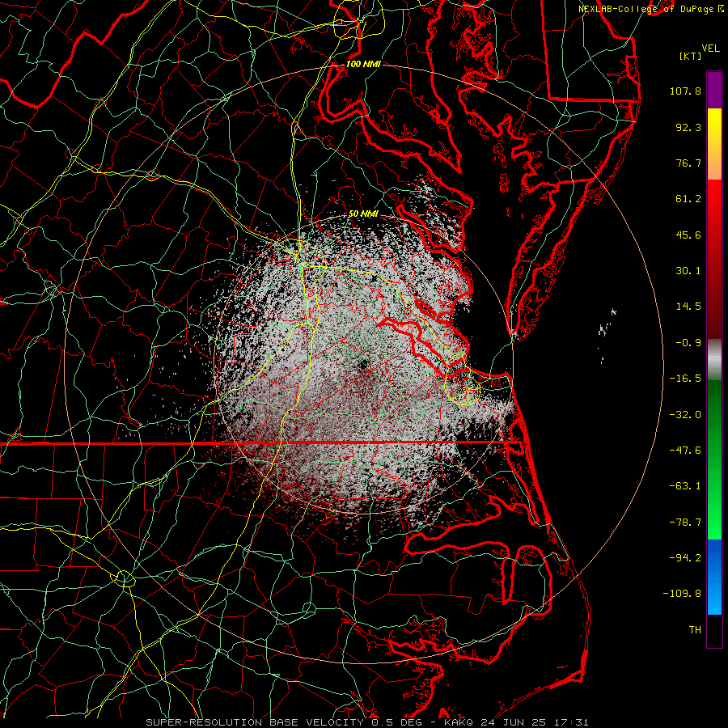The height and width of the screenshot is (728, 728).
Task: Click the -32.0 velocity scale value
Action: pyautogui.click(x=685, y=415)
